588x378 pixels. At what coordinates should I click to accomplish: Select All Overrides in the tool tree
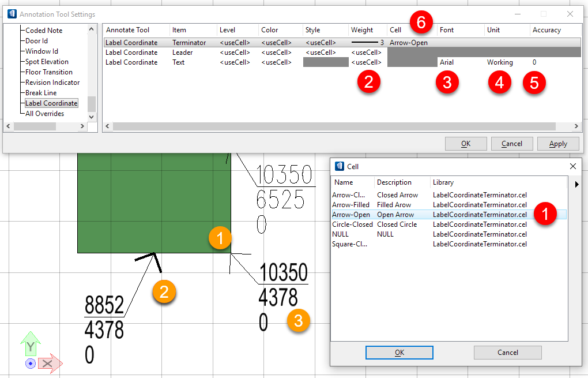(x=44, y=113)
